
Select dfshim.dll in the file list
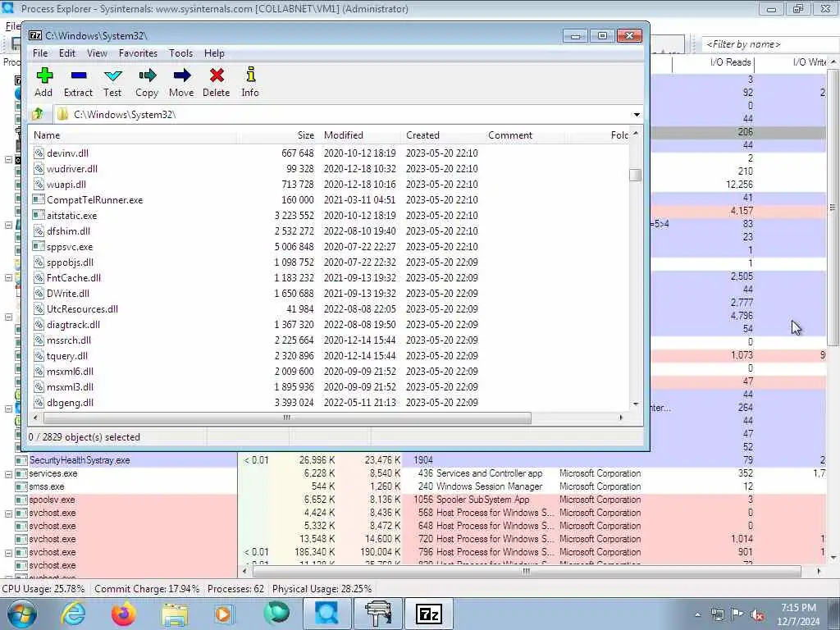(x=69, y=231)
